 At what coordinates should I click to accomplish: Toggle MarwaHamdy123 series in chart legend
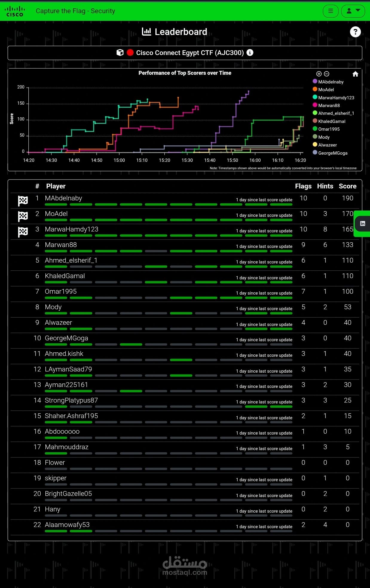(334, 98)
